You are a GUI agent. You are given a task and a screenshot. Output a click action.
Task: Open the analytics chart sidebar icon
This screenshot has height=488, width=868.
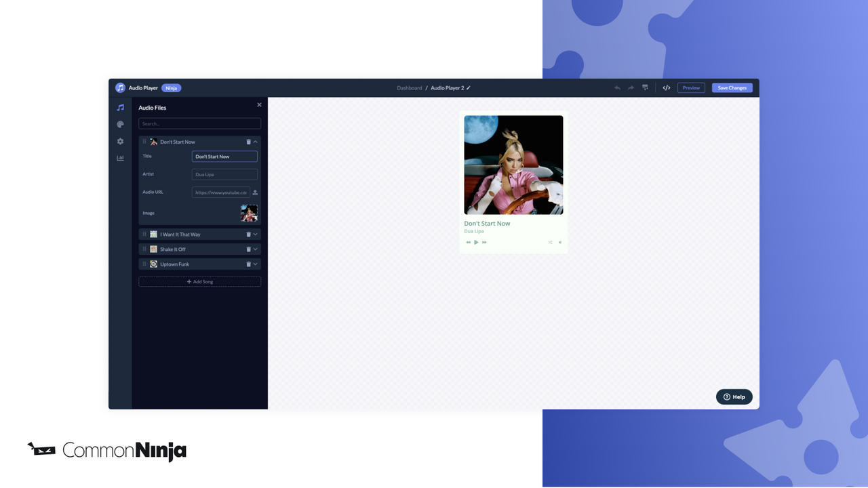(120, 158)
